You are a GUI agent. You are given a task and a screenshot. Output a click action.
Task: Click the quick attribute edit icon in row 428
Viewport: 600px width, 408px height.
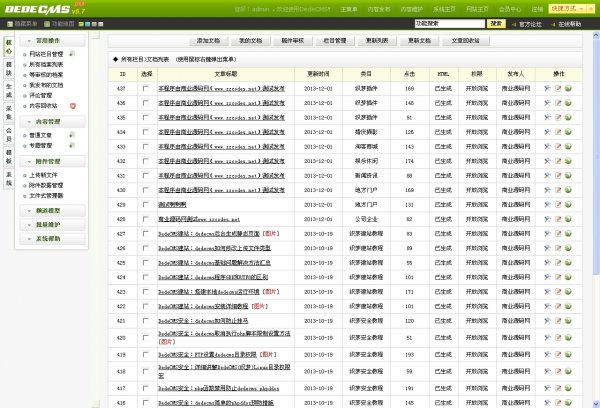[547, 219]
